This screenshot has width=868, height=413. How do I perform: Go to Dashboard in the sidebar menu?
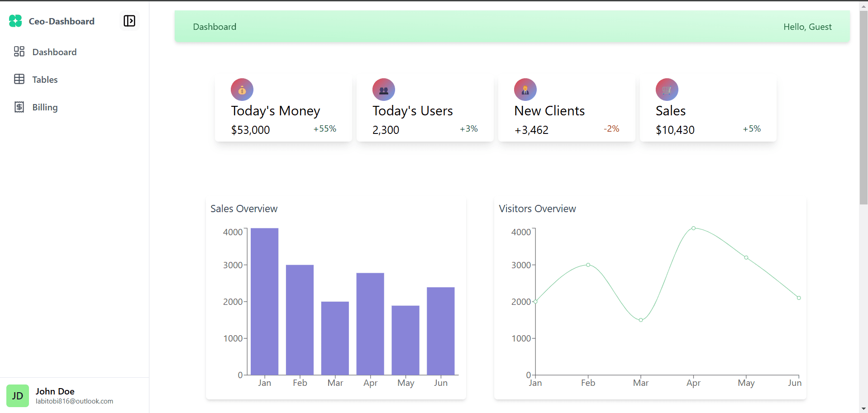click(x=54, y=52)
